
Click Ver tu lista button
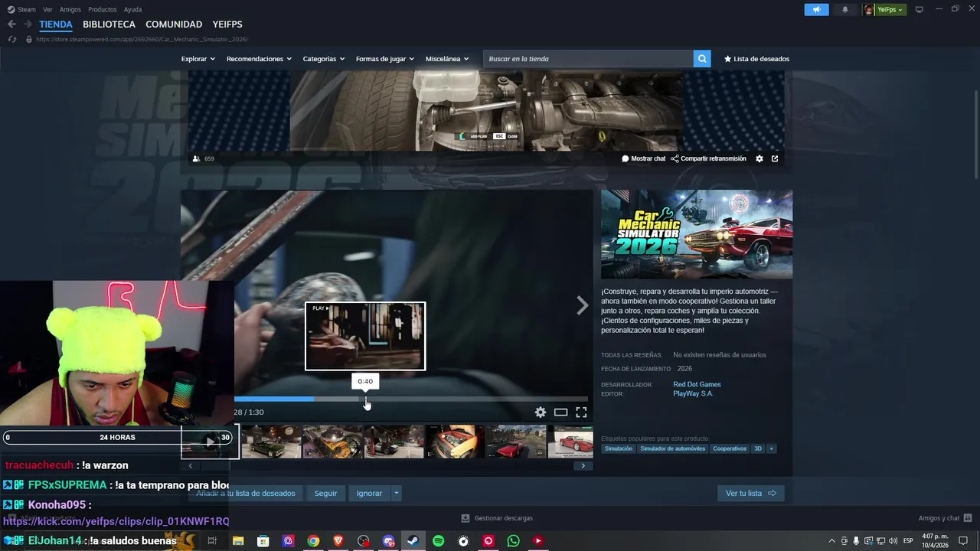click(750, 494)
